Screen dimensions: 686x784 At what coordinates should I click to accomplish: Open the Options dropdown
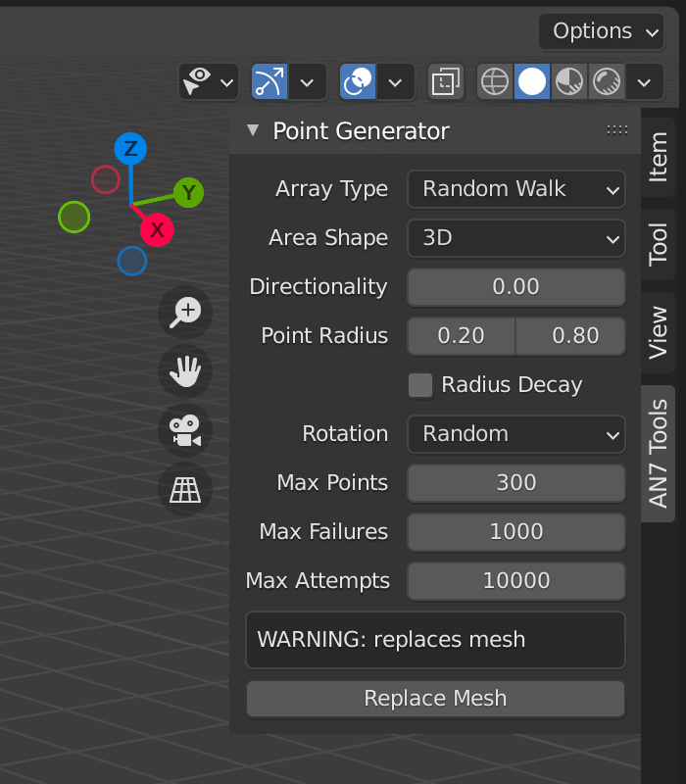pyautogui.click(x=601, y=31)
